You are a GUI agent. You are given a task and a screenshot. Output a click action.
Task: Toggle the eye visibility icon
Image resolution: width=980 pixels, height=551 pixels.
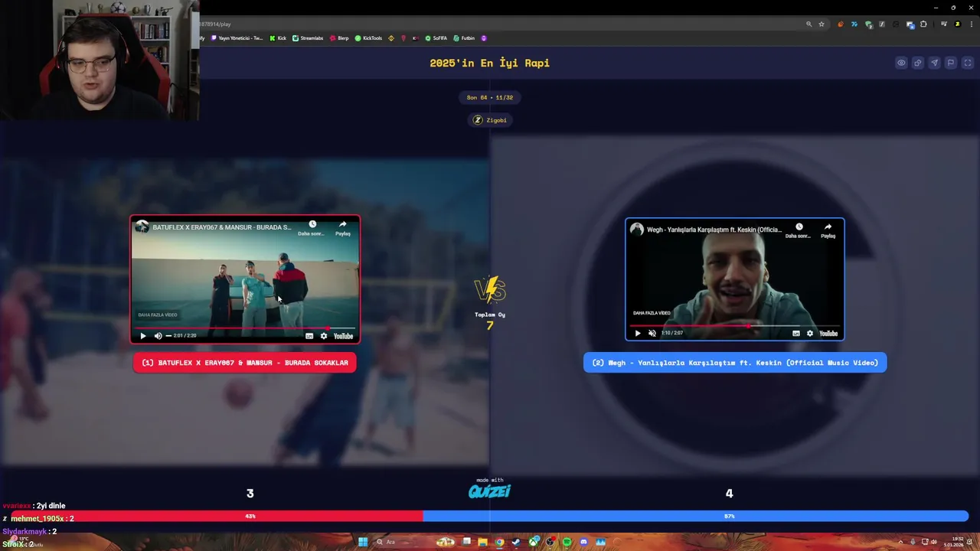(901, 63)
